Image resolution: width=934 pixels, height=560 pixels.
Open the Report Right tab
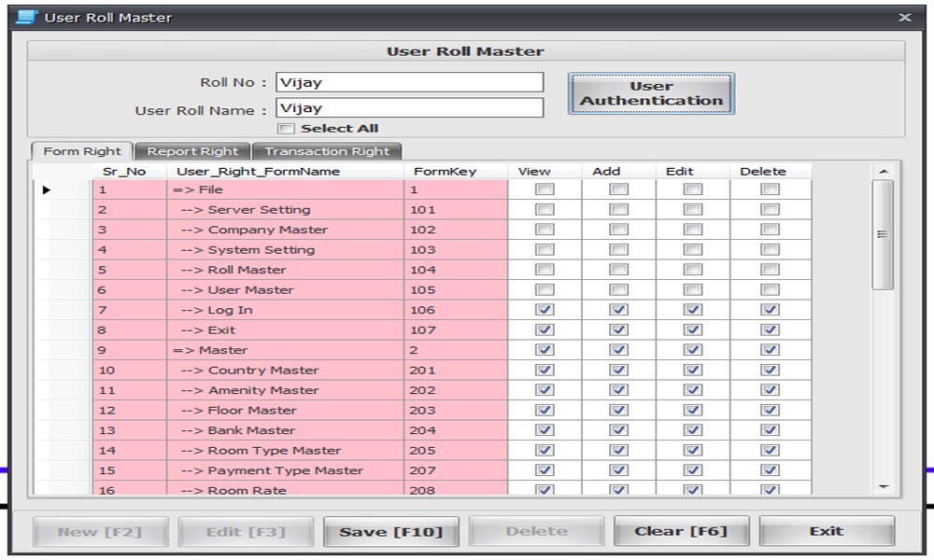(191, 151)
